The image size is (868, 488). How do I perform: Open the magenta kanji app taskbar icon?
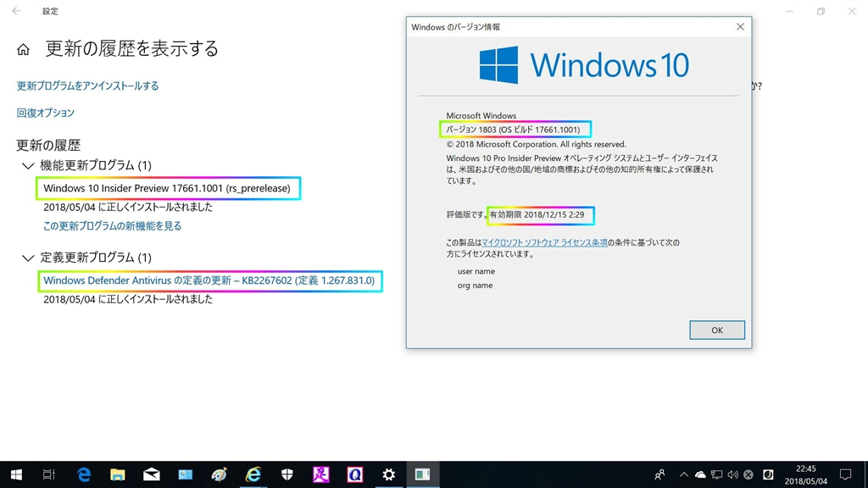(321, 474)
